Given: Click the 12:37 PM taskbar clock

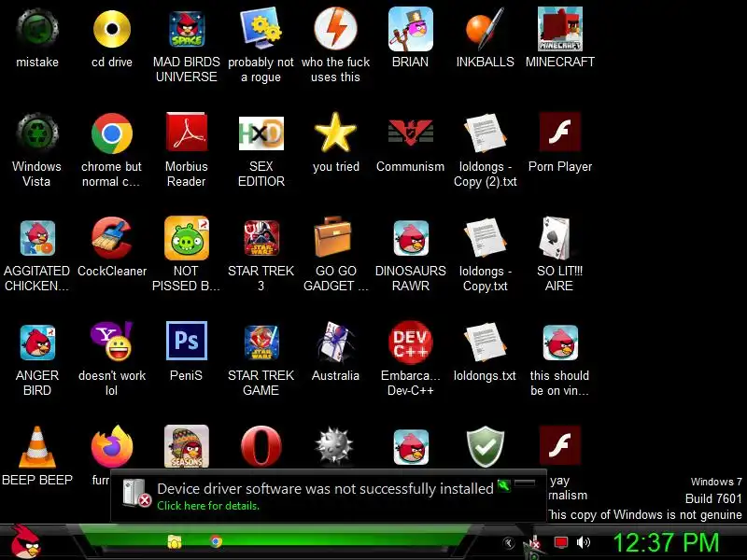Looking at the screenshot, I should [666, 543].
